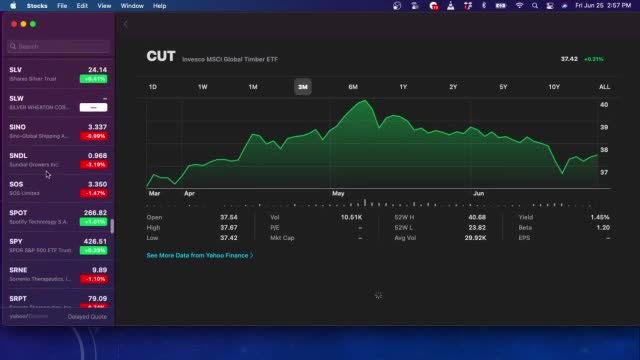Toggle the SOS -1.47% change badge
Viewport: 640px width, 360px height.
click(x=93, y=193)
